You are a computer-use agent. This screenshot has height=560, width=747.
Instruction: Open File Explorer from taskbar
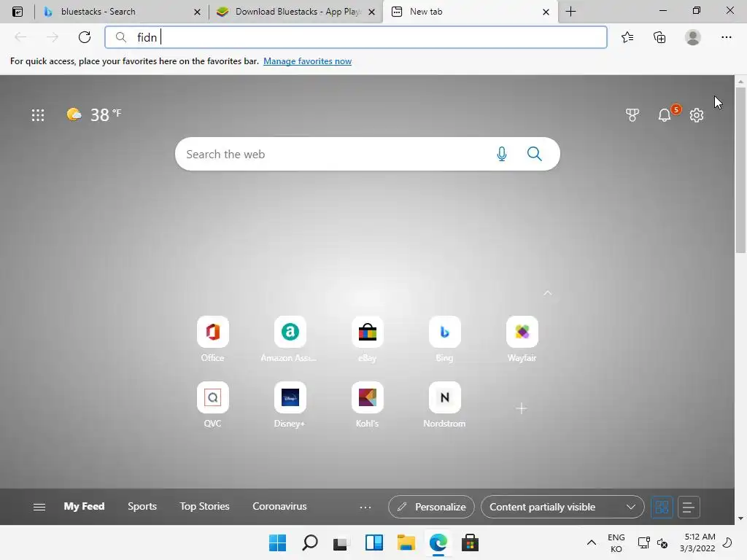(406, 542)
